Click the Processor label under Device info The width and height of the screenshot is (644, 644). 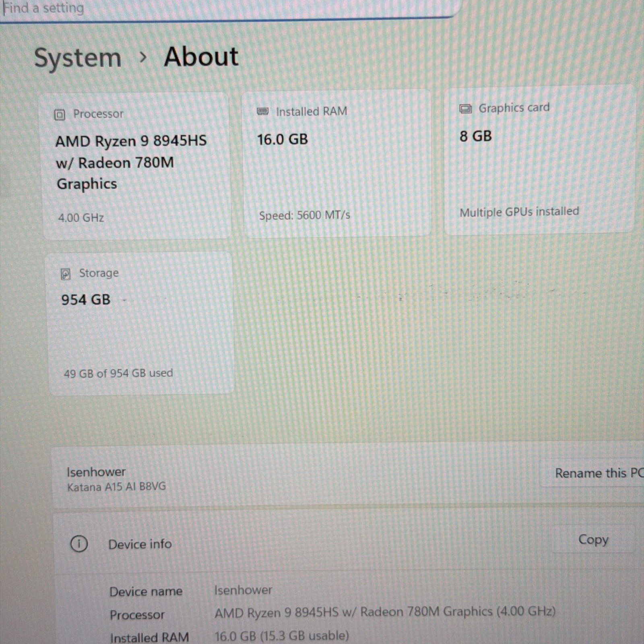click(x=137, y=615)
